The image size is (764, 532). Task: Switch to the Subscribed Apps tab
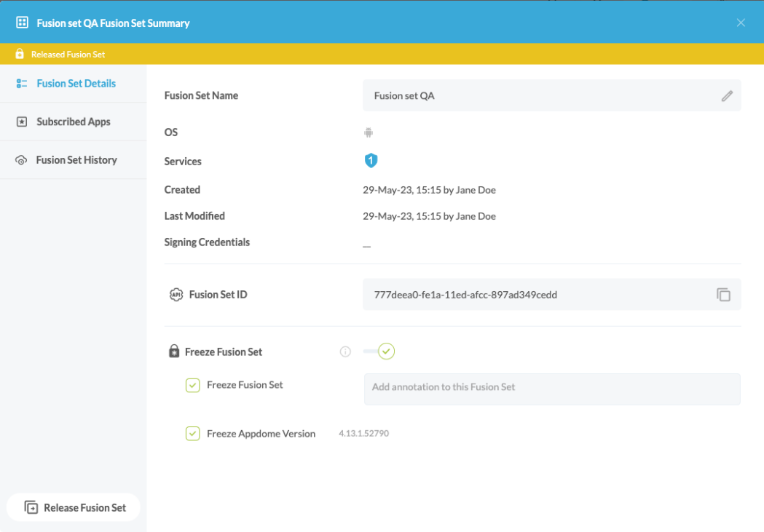pyautogui.click(x=73, y=122)
